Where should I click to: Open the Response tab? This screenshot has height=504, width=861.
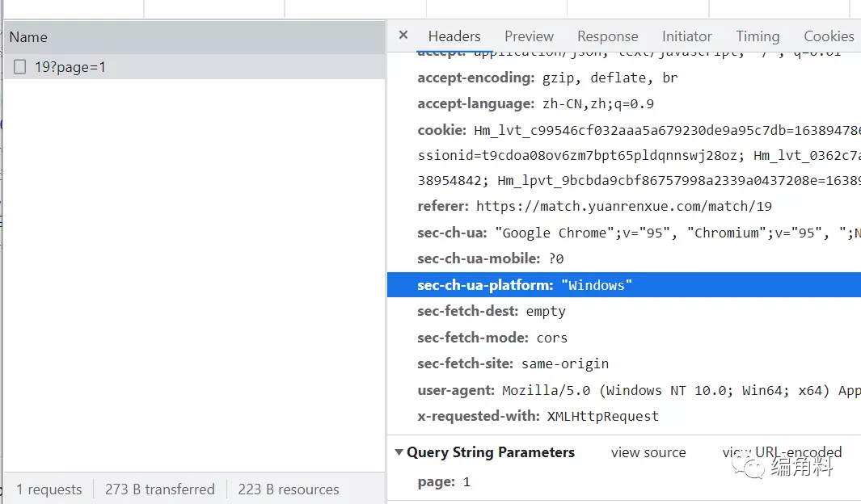(x=607, y=36)
